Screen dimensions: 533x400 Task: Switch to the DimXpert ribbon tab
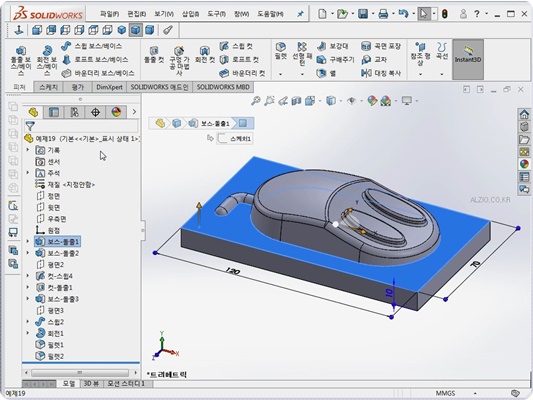point(109,87)
